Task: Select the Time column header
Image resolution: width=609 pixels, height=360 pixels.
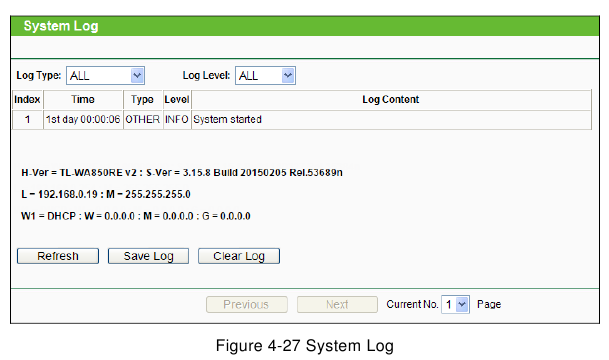Action: 83,100
